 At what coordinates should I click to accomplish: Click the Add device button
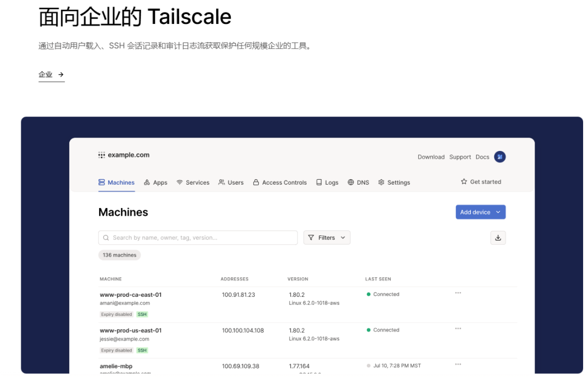pos(475,212)
